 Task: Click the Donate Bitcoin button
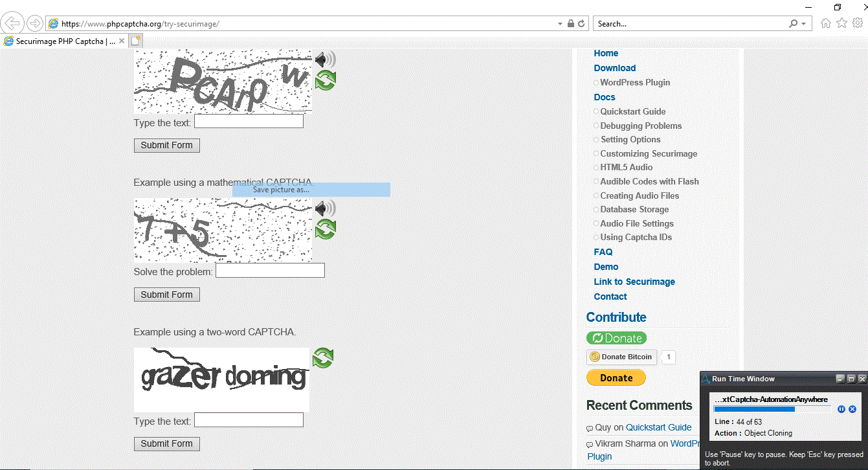pyautogui.click(x=621, y=357)
